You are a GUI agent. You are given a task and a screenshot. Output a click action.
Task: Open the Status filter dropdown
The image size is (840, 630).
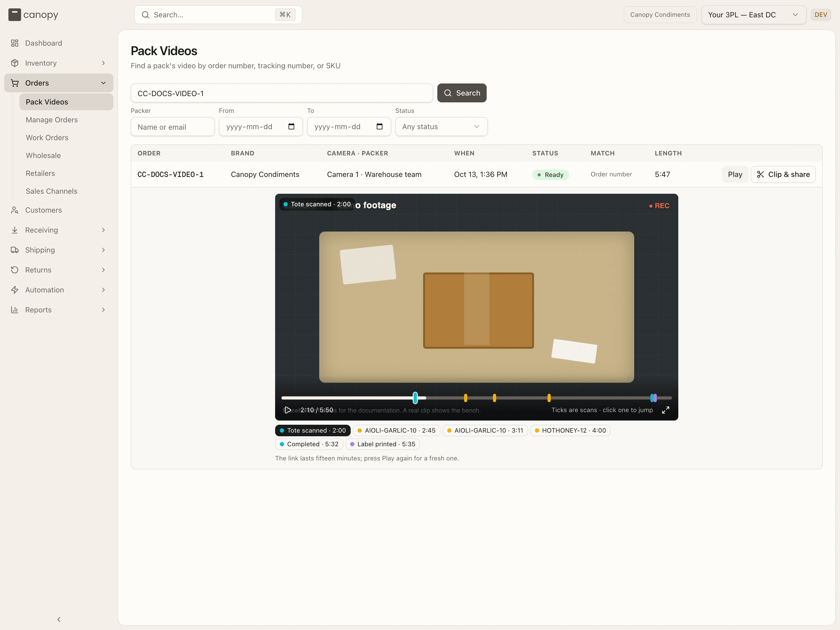(x=441, y=127)
